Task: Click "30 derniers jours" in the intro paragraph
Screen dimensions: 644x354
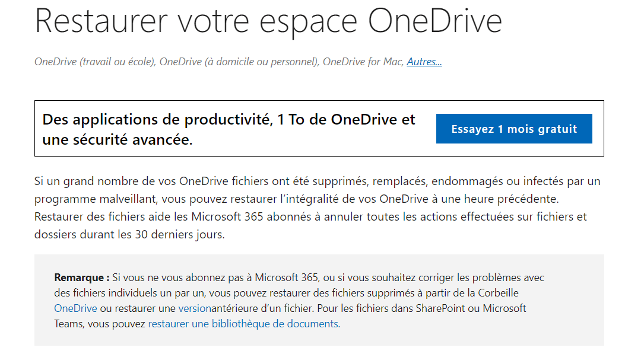Action: pos(179,235)
